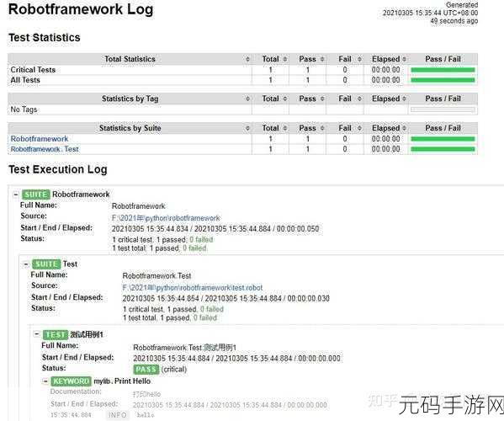Click suite elapsed value 00:00:00.050
The image size is (504, 421).
click(x=298, y=229)
